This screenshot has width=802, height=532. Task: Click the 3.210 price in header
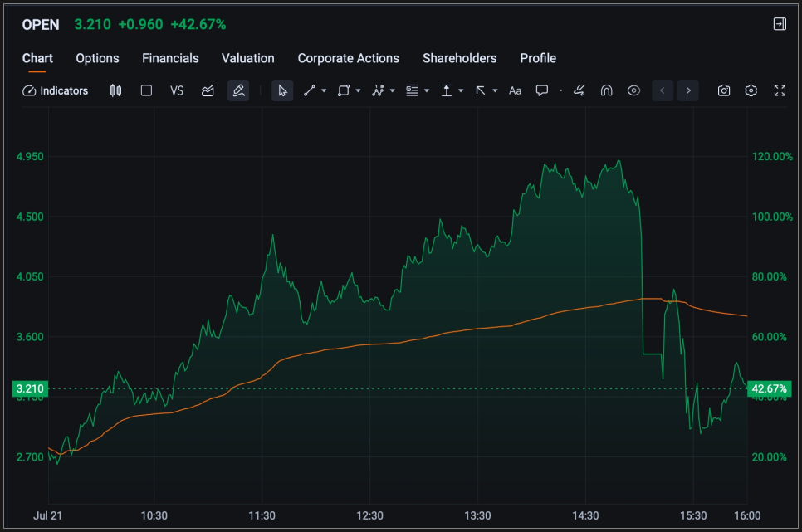93,25
